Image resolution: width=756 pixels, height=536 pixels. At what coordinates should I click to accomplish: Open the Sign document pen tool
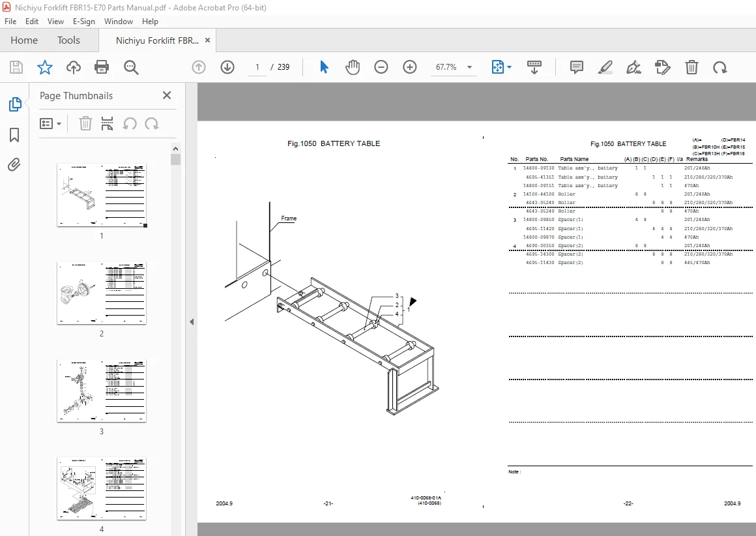[x=633, y=67]
